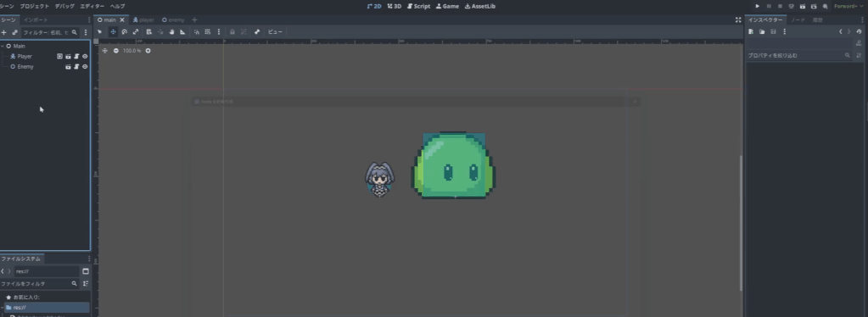This screenshot has height=317, width=868.
Task: Open the ビュー view dropdown menu
Action: pyautogui.click(x=275, y=31)
